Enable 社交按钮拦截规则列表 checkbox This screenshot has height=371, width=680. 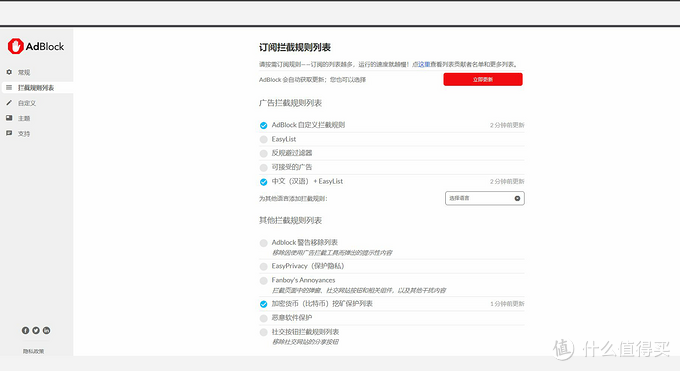(263, 332)
